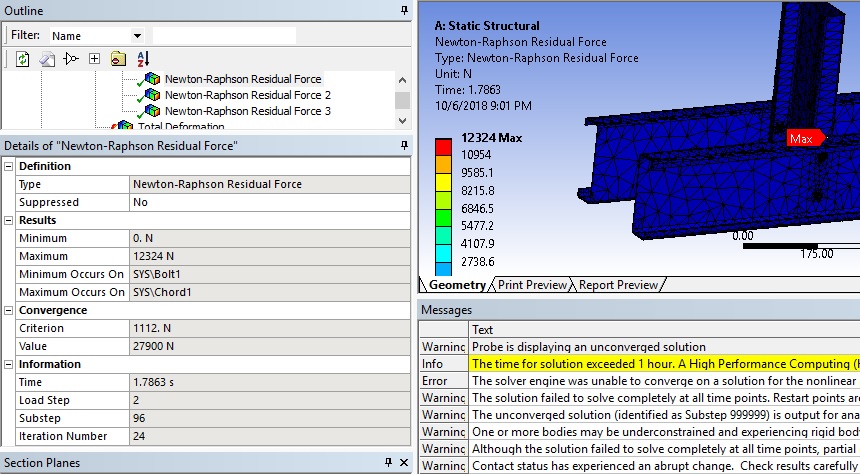Click icon of Newton-Raphson Residual Force 3
860x474 pixels.
[x=150, y=111]
